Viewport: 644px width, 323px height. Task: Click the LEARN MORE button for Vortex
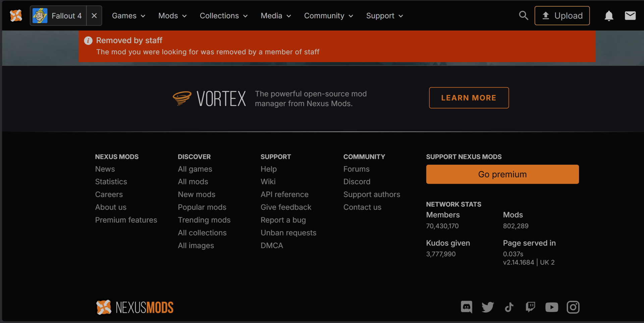(x=469, y=98)
